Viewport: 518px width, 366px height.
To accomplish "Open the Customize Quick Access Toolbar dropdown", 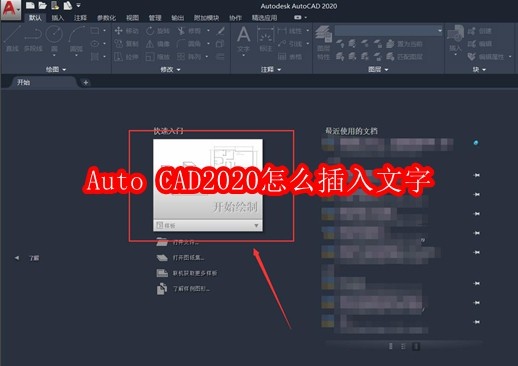I will [79, 5].
